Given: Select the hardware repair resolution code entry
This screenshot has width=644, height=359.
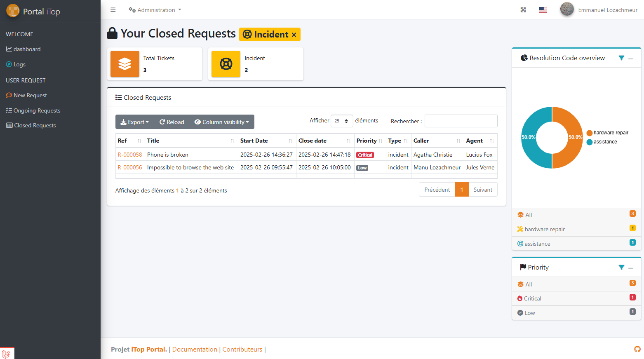Looking at the screenshot, I should [544, 229].
